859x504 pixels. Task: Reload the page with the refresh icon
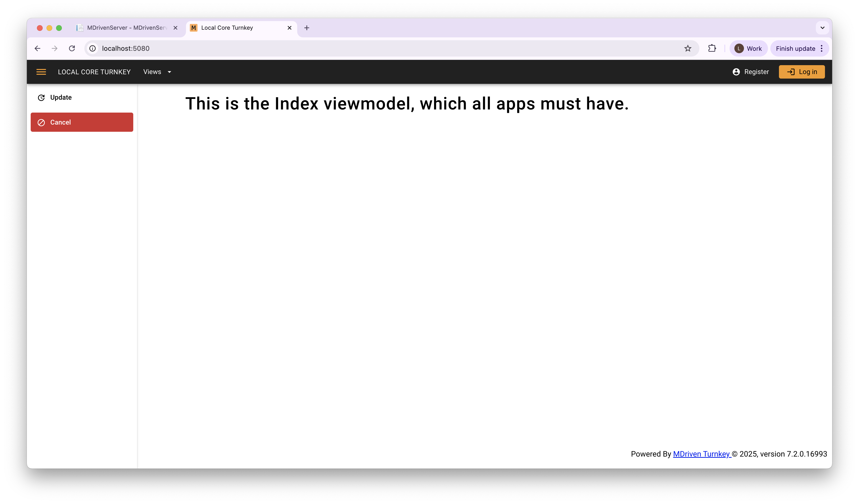click(x=72, y=48)
